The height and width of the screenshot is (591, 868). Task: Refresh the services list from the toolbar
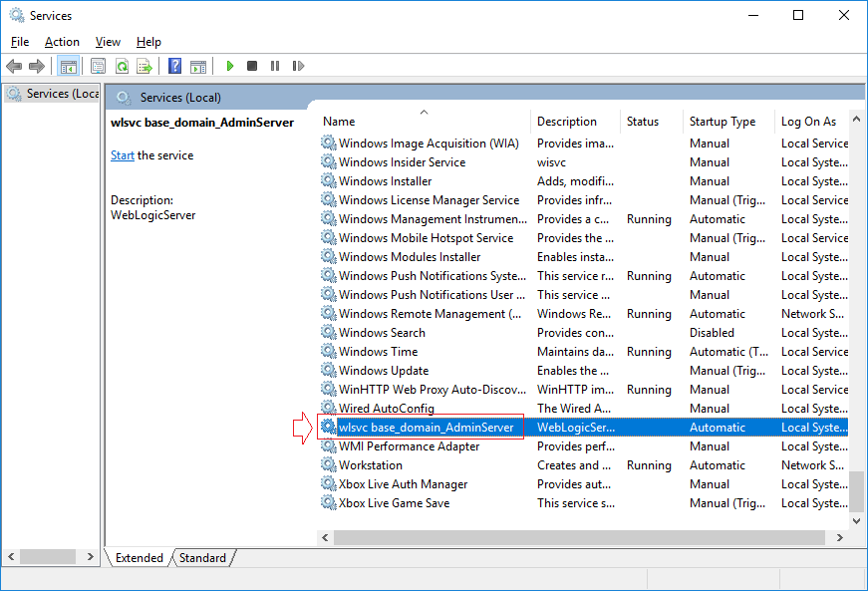pyautogui.click(x=122, y=67)
